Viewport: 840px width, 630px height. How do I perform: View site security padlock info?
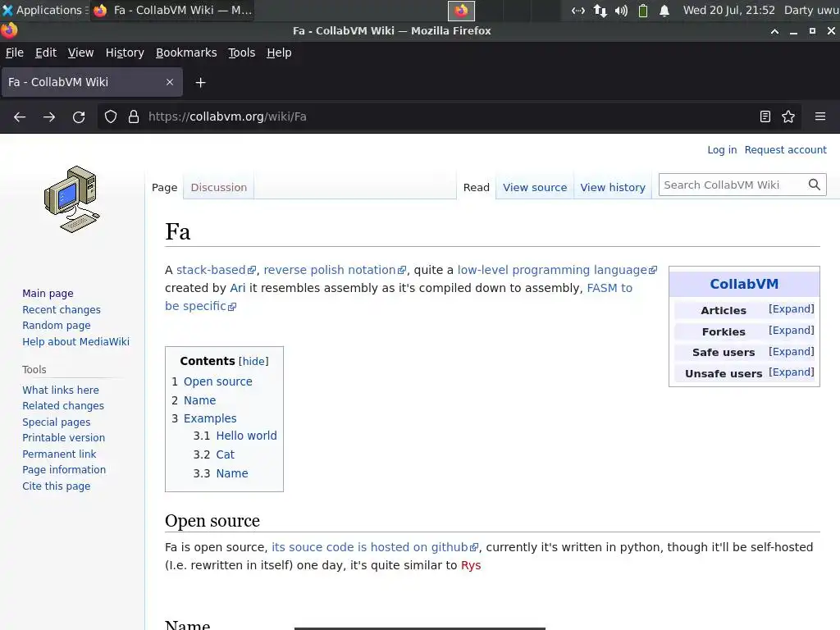[x=134, y=116]
